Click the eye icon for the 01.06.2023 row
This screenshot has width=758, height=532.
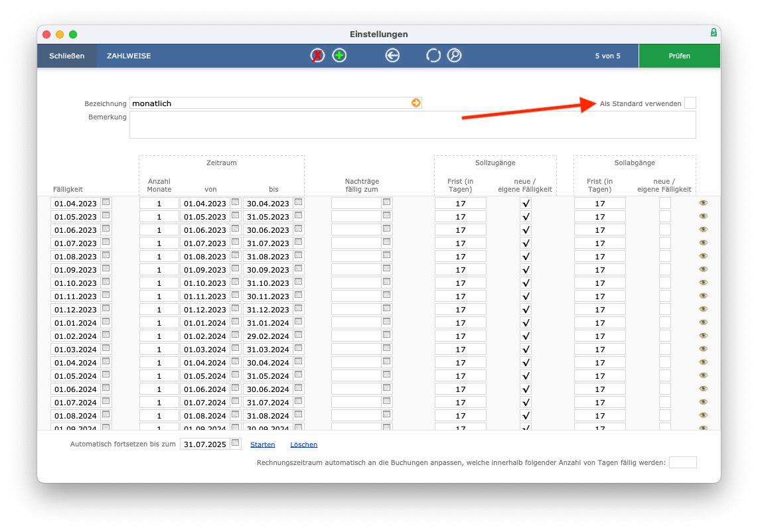click(x=704, y=230)
